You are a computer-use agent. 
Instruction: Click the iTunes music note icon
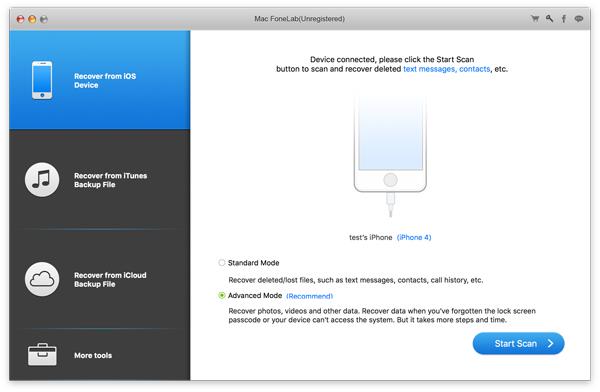[42, 180]
